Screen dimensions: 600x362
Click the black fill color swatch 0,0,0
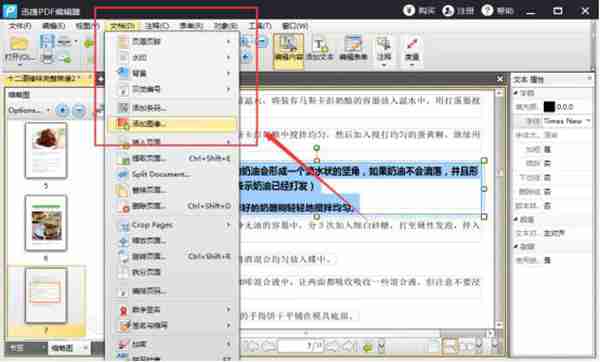549,107
